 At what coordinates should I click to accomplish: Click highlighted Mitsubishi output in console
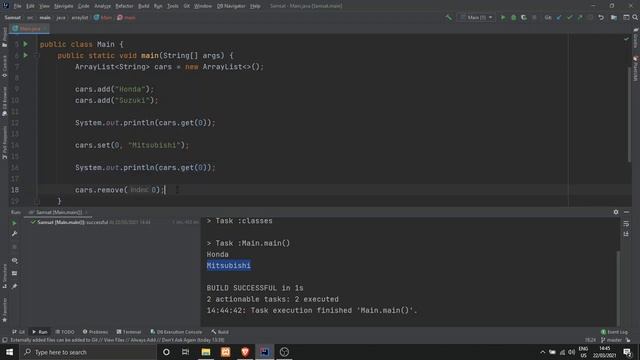tap(229, 266)
